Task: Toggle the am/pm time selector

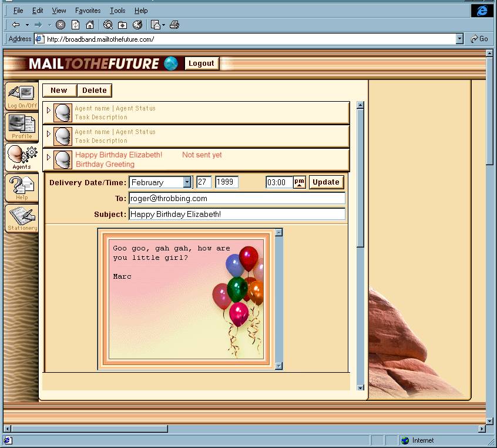Action: tap(300, 182)
